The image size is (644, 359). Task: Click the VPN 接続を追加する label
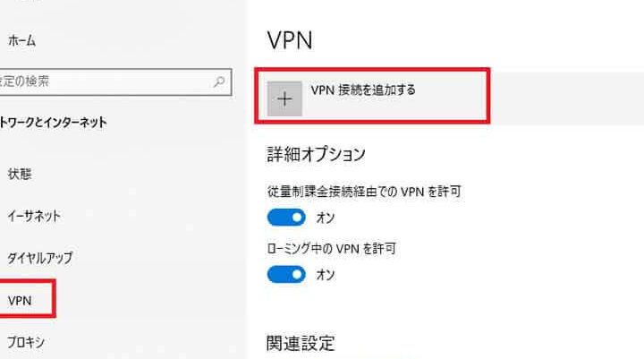(x=363, y=90)
